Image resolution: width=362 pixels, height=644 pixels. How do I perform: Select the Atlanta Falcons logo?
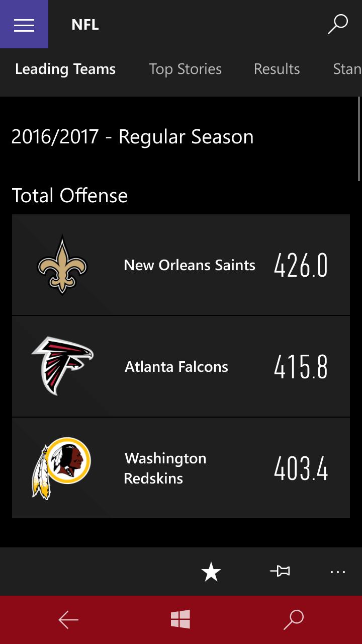coord(62,366)
